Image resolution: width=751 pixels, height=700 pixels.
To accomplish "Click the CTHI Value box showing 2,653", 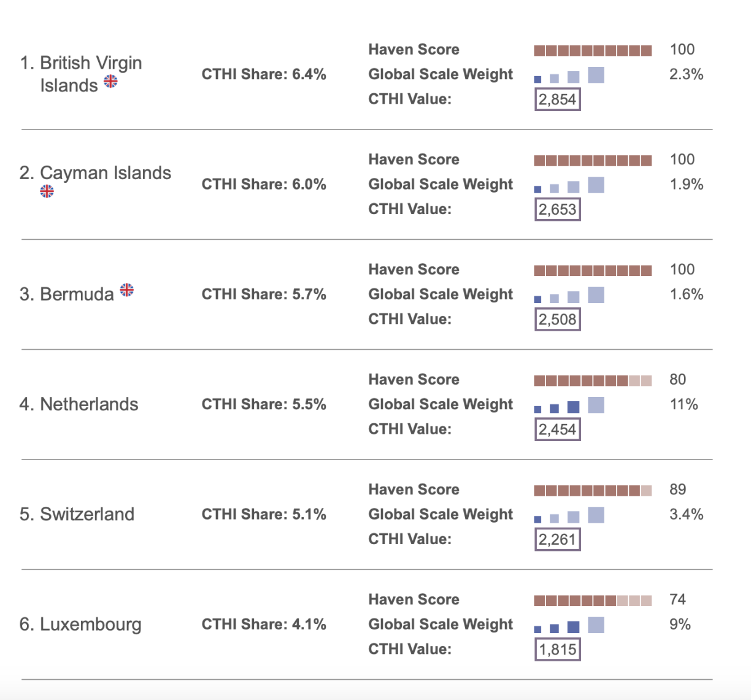I will click(557, 210).
